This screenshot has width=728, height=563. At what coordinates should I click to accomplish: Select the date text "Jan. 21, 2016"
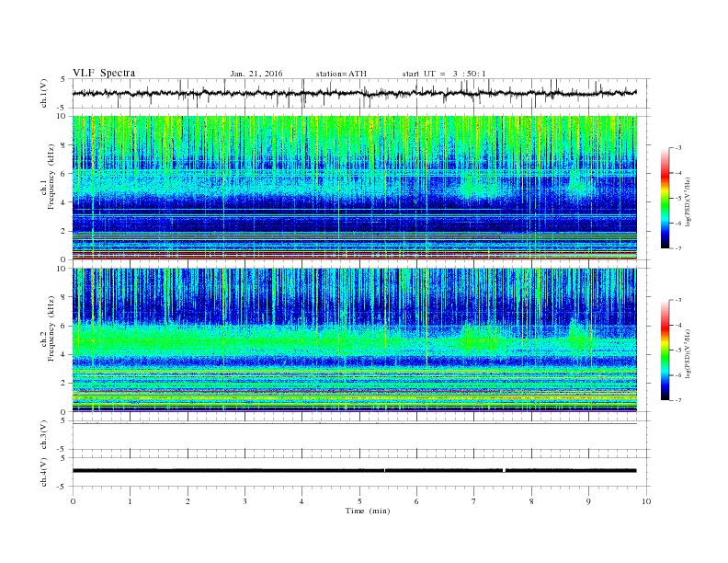[x=256, y=74]
